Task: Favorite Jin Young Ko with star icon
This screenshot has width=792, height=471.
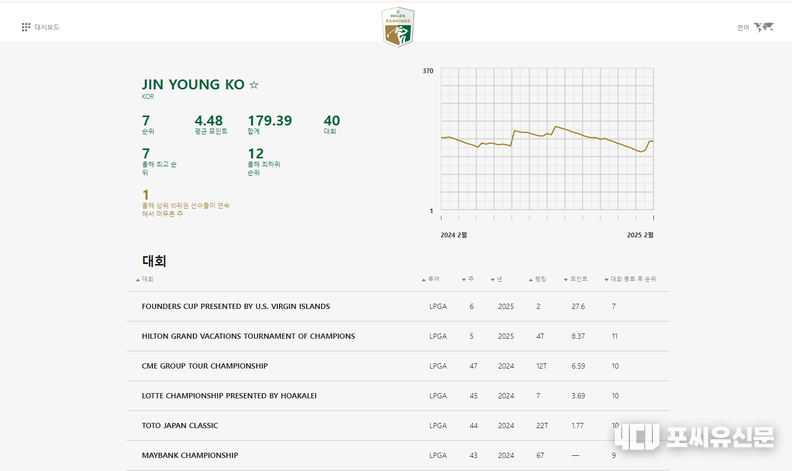Action: click(x=254, y=85)
